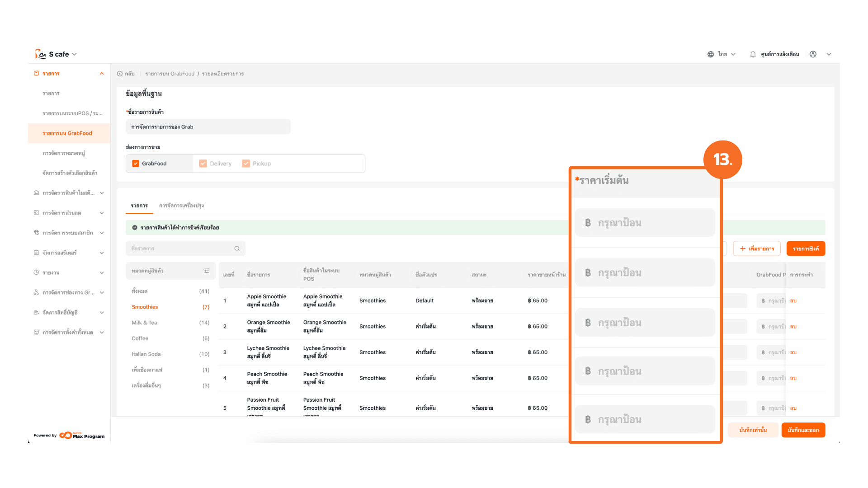Viewport: 868px width, 488px height.
Task: Toggle the Delivery checkbox
Action: coord(203,164)
